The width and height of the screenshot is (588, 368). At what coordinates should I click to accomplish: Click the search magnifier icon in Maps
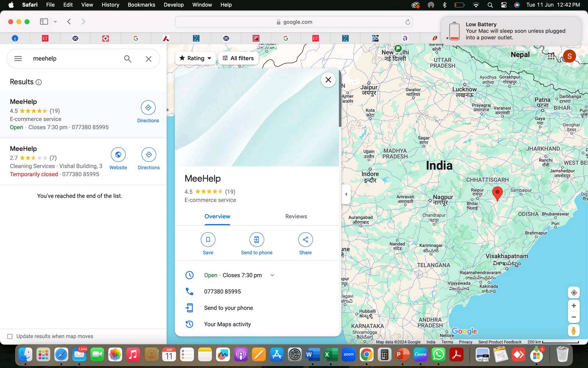(128, 59)
